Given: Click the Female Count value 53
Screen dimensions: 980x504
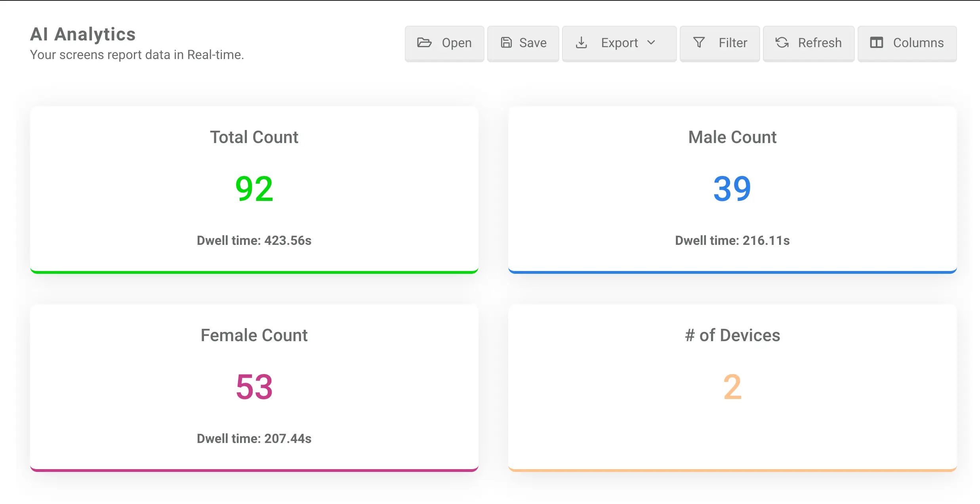Looking at the screenshot, I should coord(254,387).
